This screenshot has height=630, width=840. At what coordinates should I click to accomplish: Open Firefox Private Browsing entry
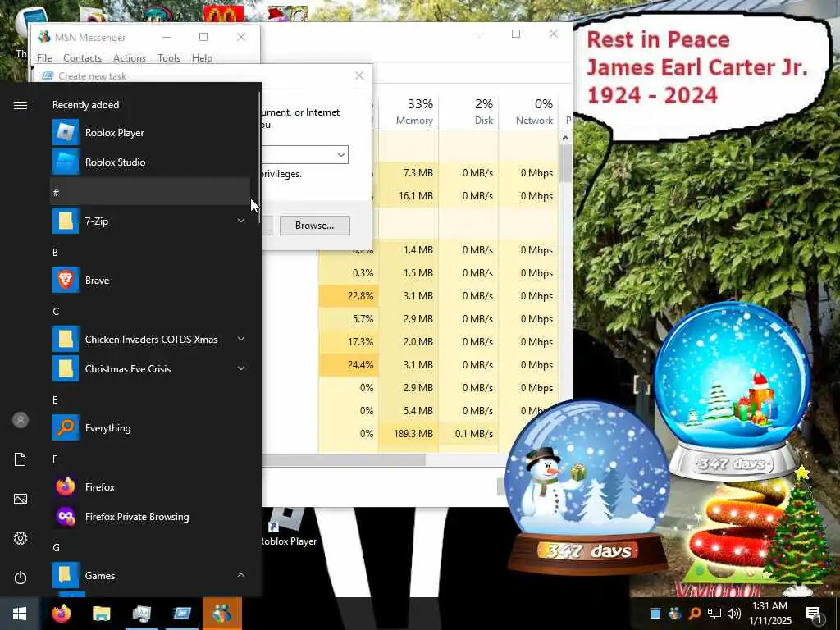click(x=150, y=517)
